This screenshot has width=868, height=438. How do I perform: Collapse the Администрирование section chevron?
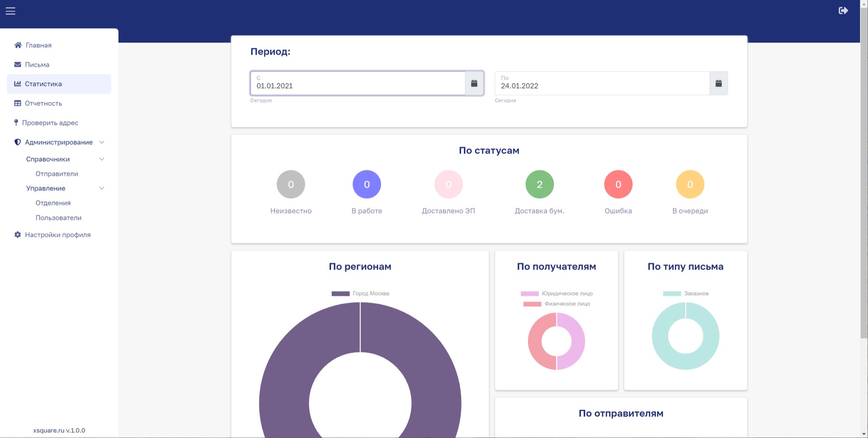(102, 142)
